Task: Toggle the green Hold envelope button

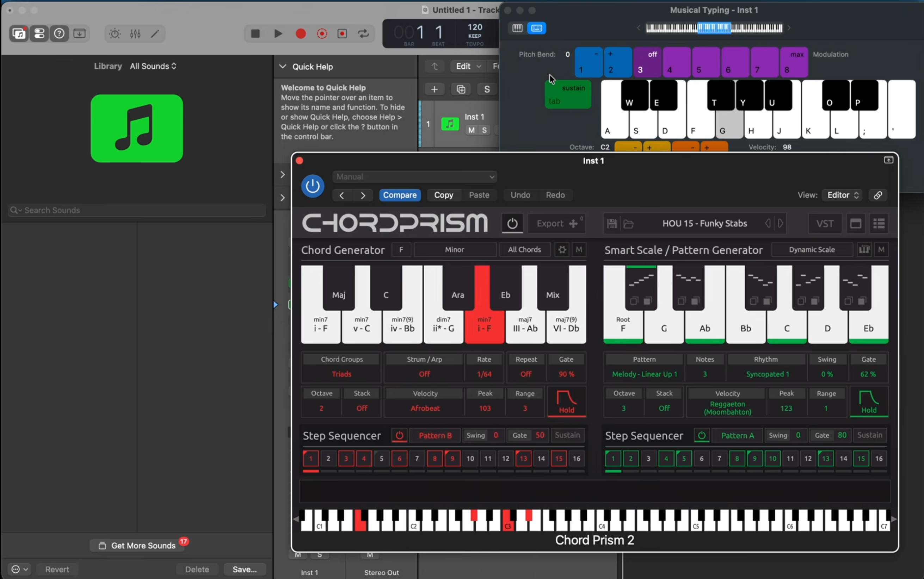Action: pyautogui.click(x=869, y=402)
